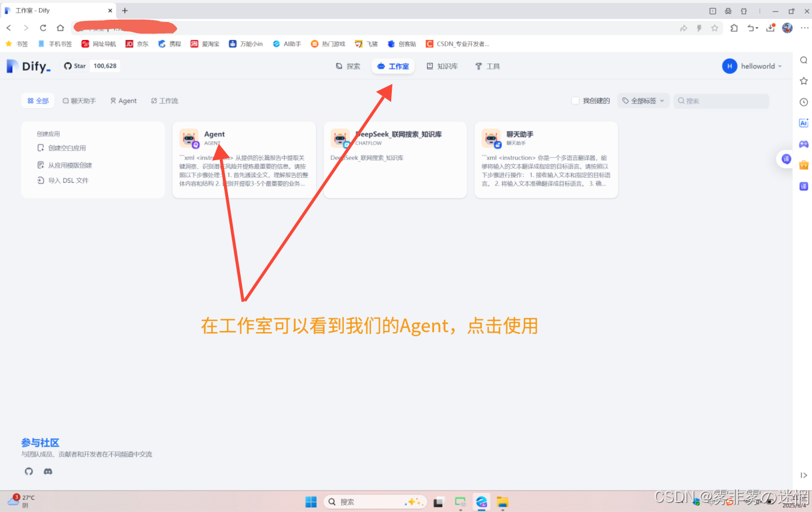Open the 全部标签 dropdown
This screenshot has width=812, height=512.
pos(644,101)
